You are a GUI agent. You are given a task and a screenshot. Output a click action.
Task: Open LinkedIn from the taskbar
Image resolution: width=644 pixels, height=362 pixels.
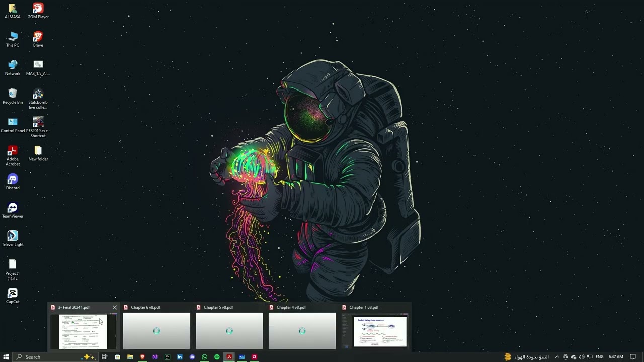[180, 357]
